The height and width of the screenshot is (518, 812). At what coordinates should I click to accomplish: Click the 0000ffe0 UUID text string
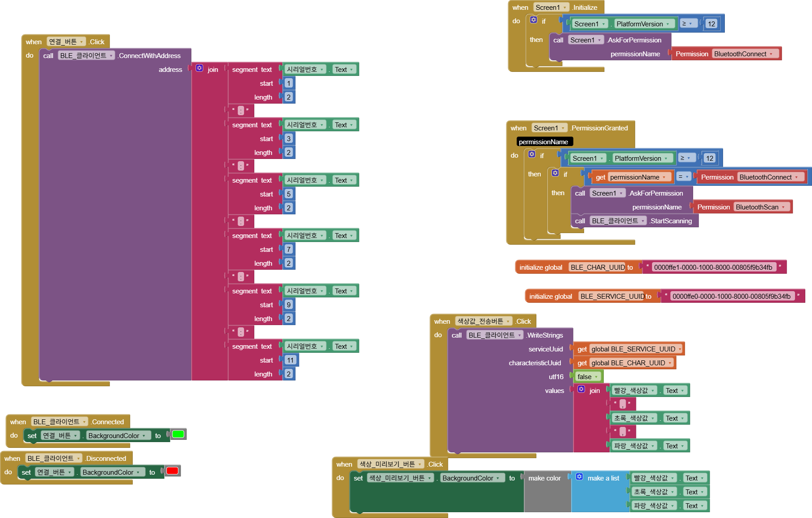click(x=732, y=297)
